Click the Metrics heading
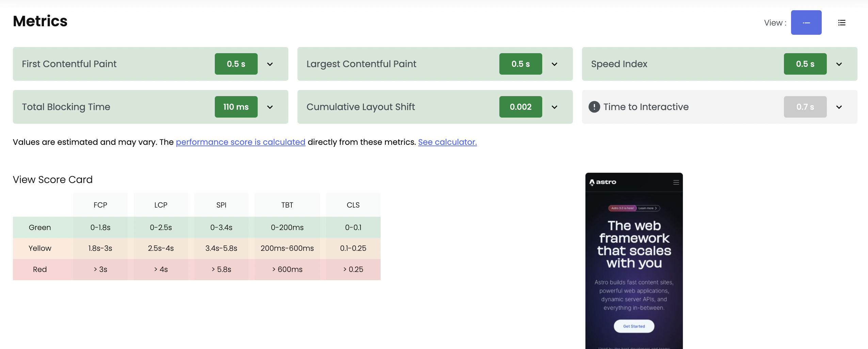The width and height of the screenshot is (868, 349). click(40, 21)
